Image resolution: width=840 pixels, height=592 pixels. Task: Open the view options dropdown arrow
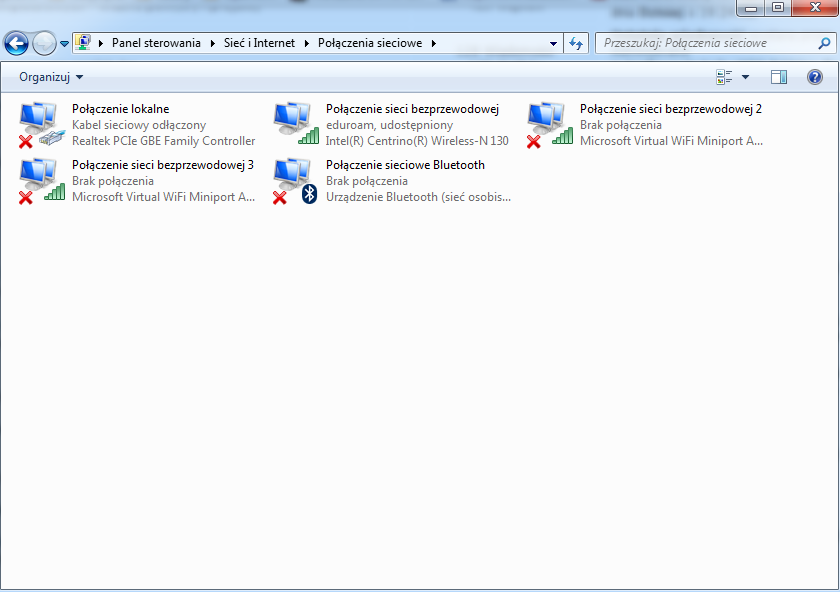click(x=745, y=77)
